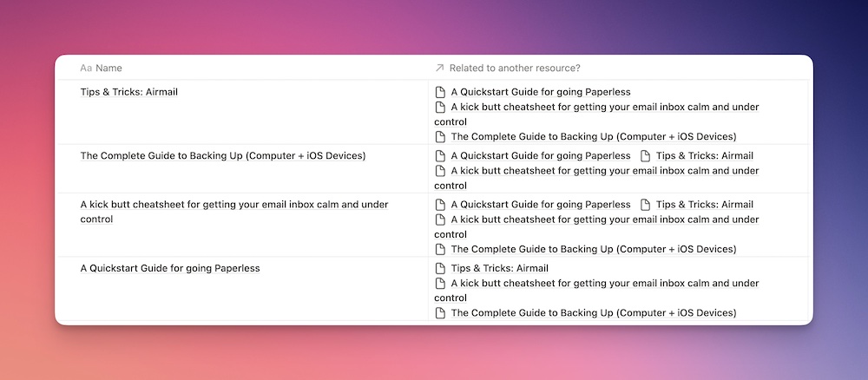Click page icon beside Complete Guide in Paperless row
868x380 pixels.
pyautogui.click(x=440, y=312)
